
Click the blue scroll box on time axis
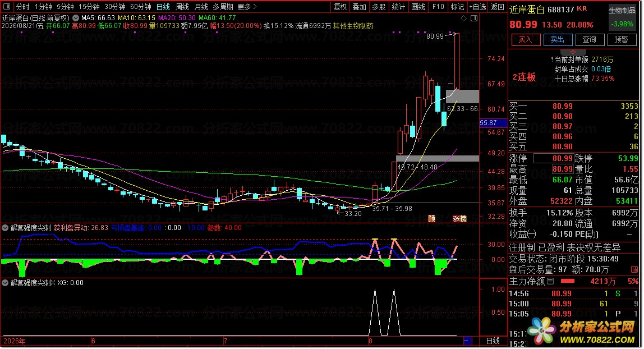point(466,341)
